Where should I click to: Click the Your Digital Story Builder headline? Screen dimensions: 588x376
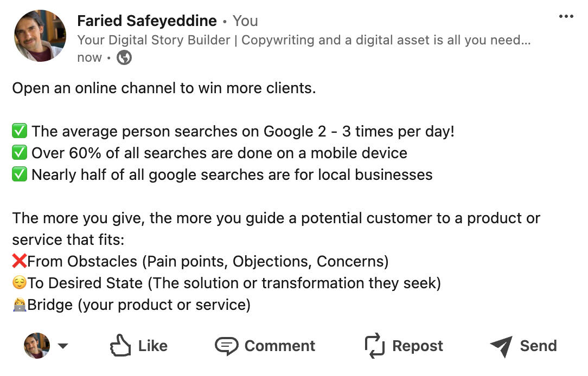click(x=304, y=40)
